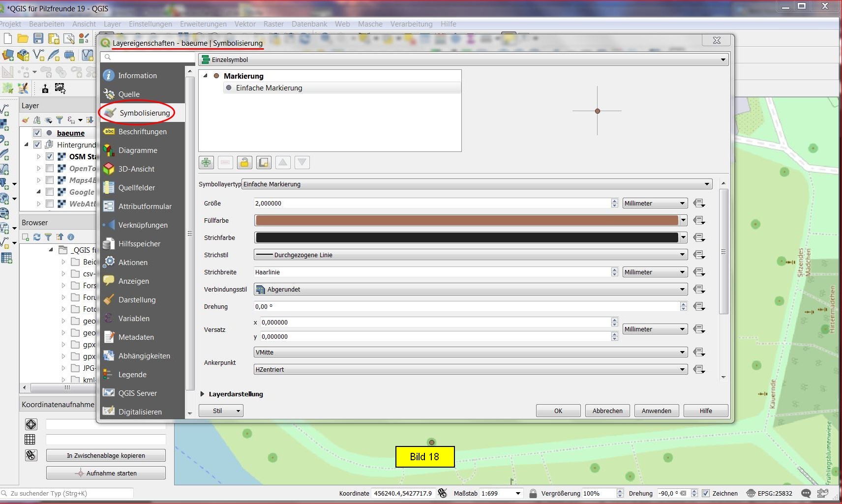
Task: Toggle the OSM Standard layer checkbox
Action: pyautogui.click(x=50, y=156)
